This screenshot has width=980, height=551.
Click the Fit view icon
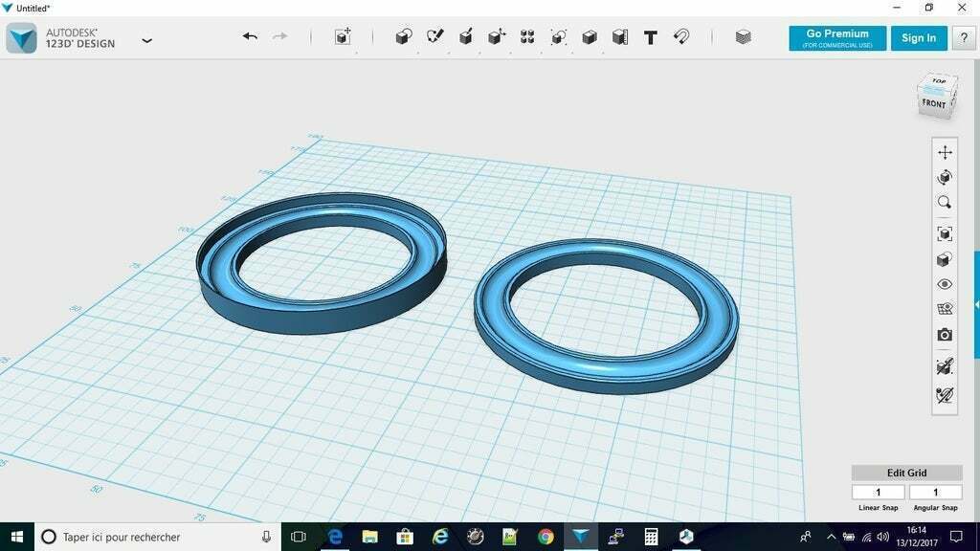point(945,234)
